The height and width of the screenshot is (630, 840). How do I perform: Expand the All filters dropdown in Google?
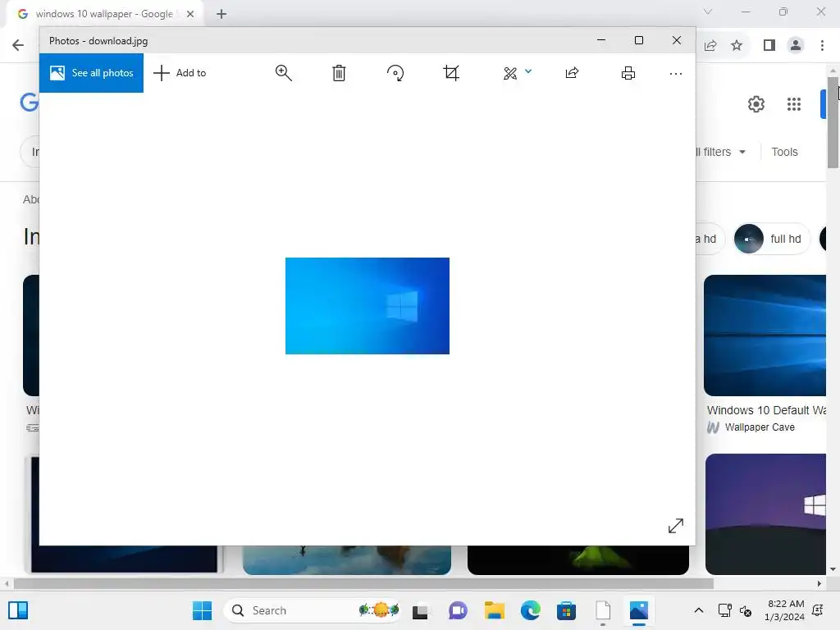pyautogui.click(x=721, y=152)
